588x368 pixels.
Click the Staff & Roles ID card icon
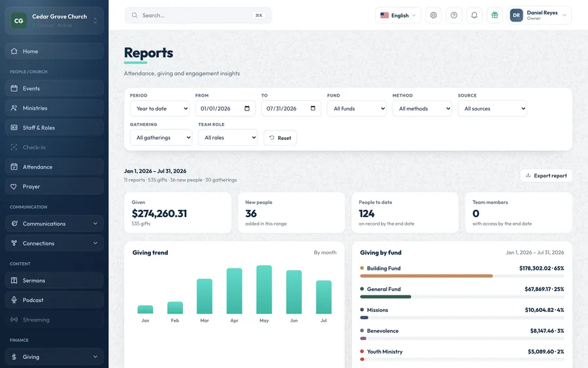pyautogui.click(x=14, y=127)
